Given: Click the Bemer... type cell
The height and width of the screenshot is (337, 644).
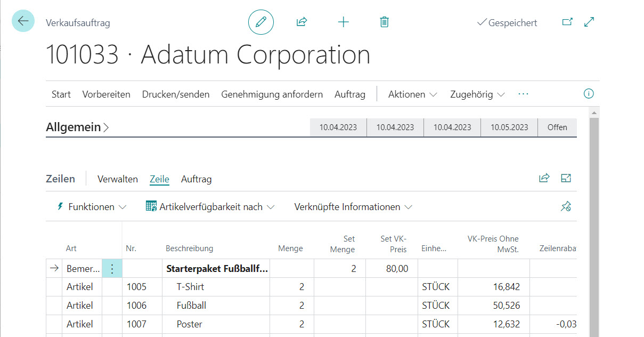Looking at the screenshot, I should [82, 269].
